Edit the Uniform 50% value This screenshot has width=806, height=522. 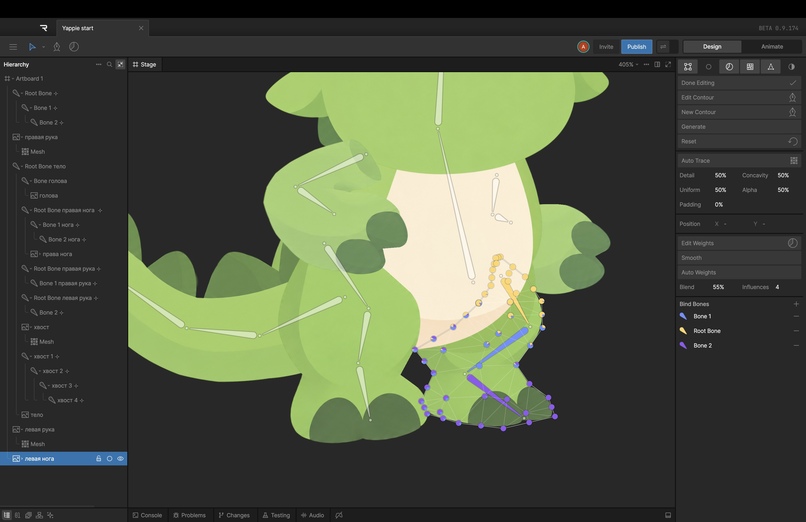click(x=720, y=190)
